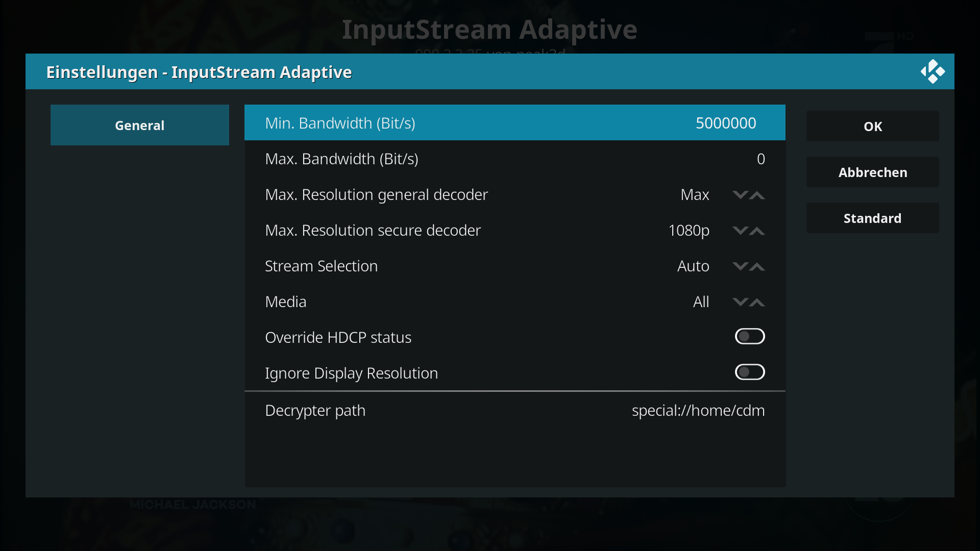Toggle Override HDCP status switch
Viewport: 980px width, 551px height.
[750, 337]
